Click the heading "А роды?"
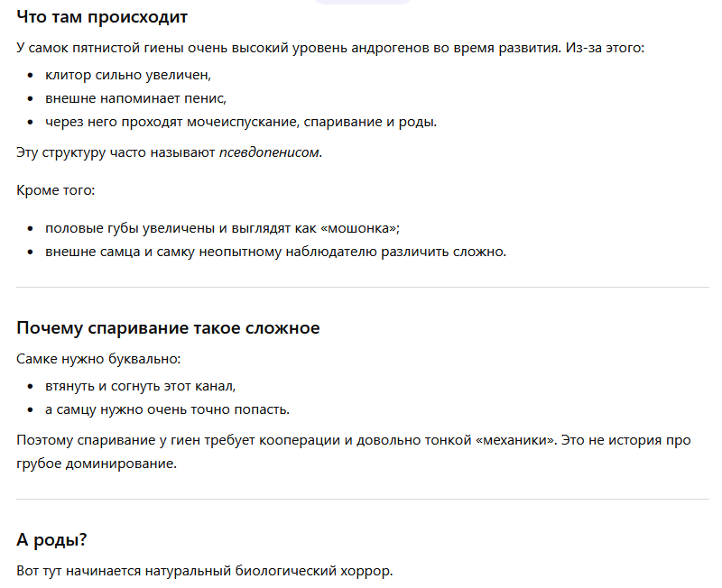Screen dimensions: 722x588 click(x=51, y=539)
